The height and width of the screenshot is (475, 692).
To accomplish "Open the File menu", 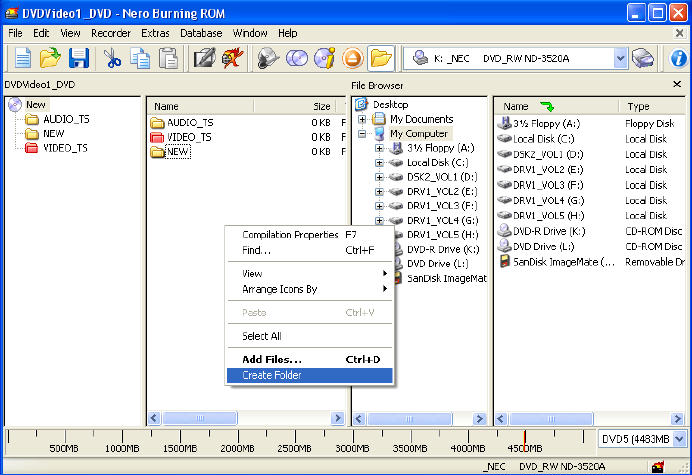I will point(15,33).
